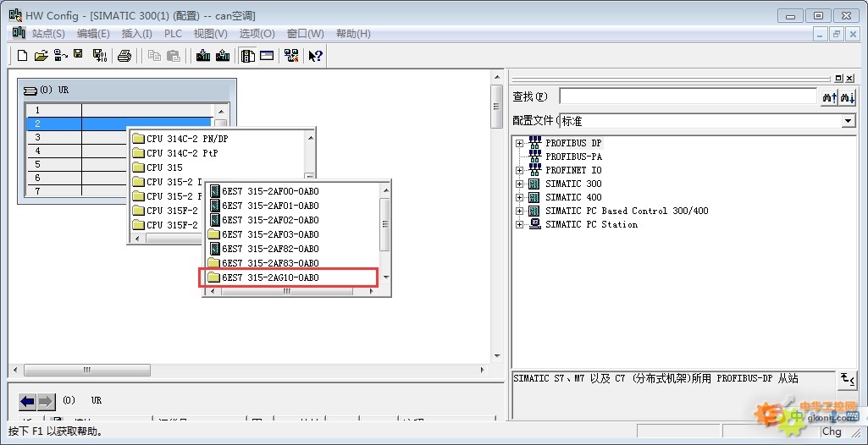868x445 pixels.
Task: Open the 帮助(H) menu
Action: 353,34
